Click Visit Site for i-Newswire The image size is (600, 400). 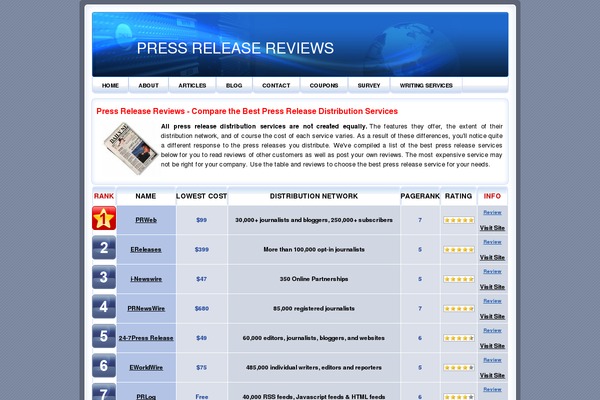492,287
